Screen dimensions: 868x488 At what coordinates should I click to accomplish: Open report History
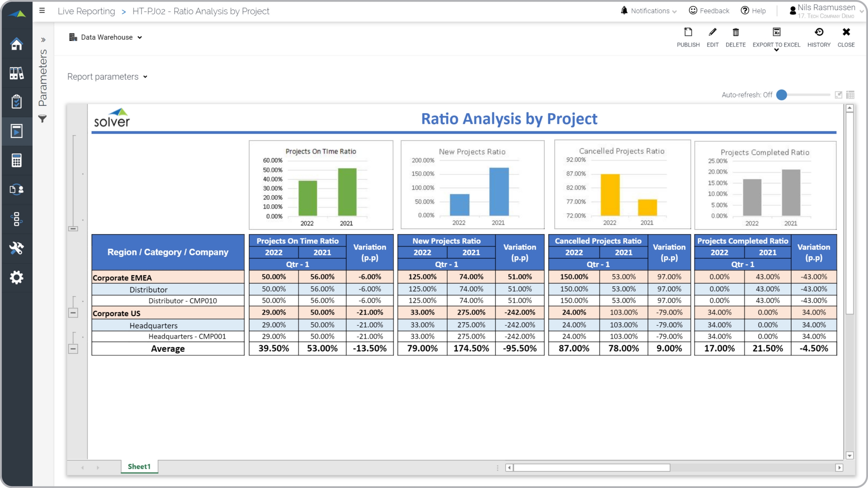point(819,33)
